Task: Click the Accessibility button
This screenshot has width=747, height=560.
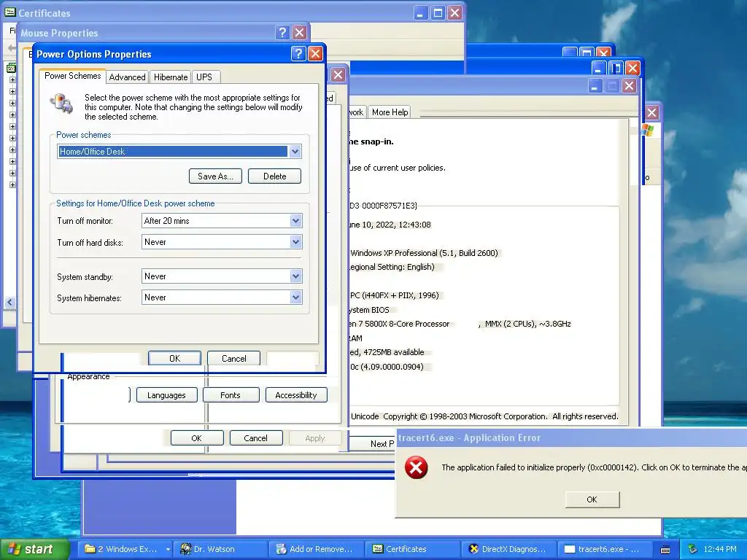Action: click(x=296, y=395)
